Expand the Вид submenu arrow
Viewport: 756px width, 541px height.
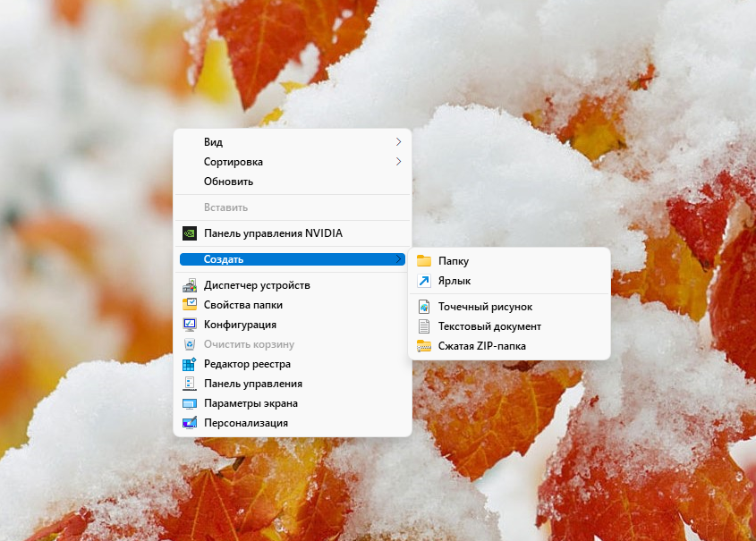[x=398, y=141]
